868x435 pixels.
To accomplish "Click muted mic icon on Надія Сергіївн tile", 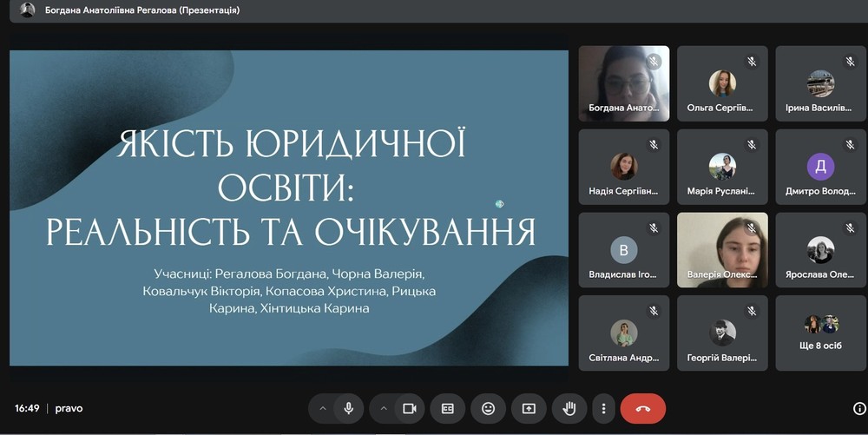I will tap(654, 144).
